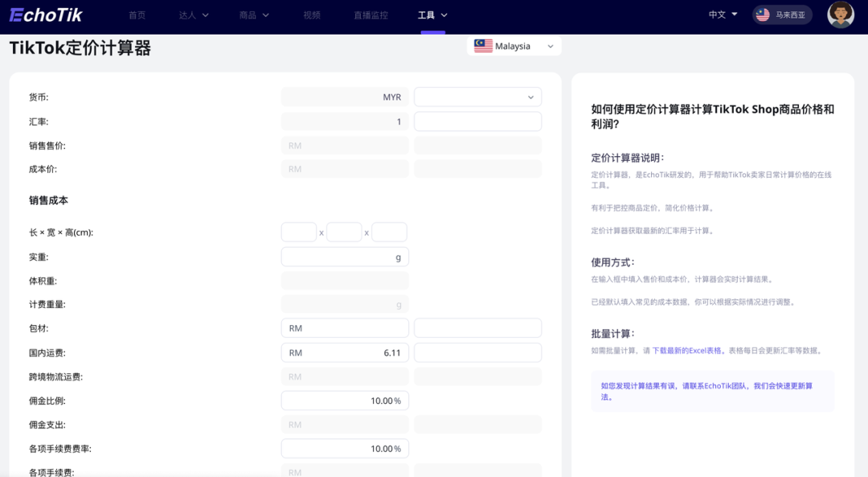Click the 定价计算器说明 heading
This screenshot has height=477, width=868.
(x=628, y=158)
